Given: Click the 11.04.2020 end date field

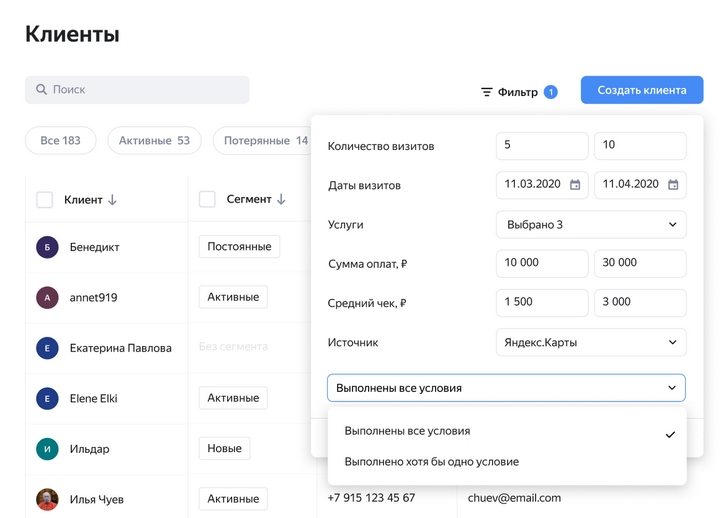Looking at the screenshot, I should [x=640, y=185].
